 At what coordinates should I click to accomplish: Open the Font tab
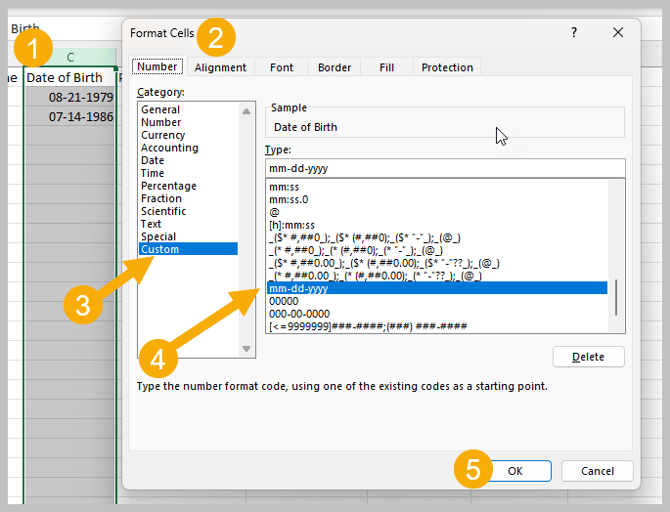click(282, 68)
